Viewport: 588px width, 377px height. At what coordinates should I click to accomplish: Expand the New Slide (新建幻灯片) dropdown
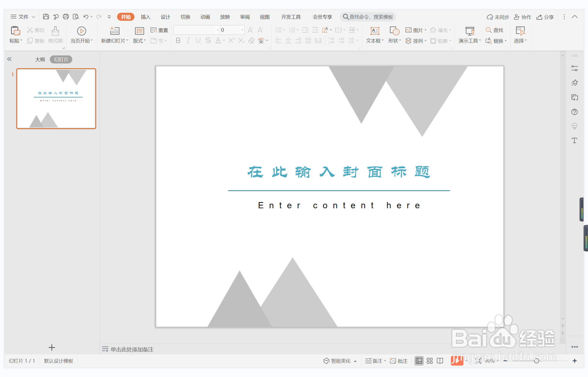127,41
